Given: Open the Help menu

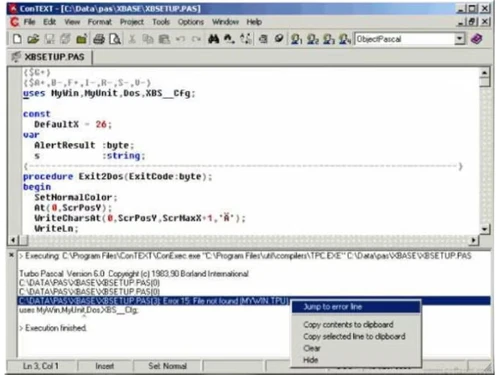Looking at the screenshot, I should point(254,22).
